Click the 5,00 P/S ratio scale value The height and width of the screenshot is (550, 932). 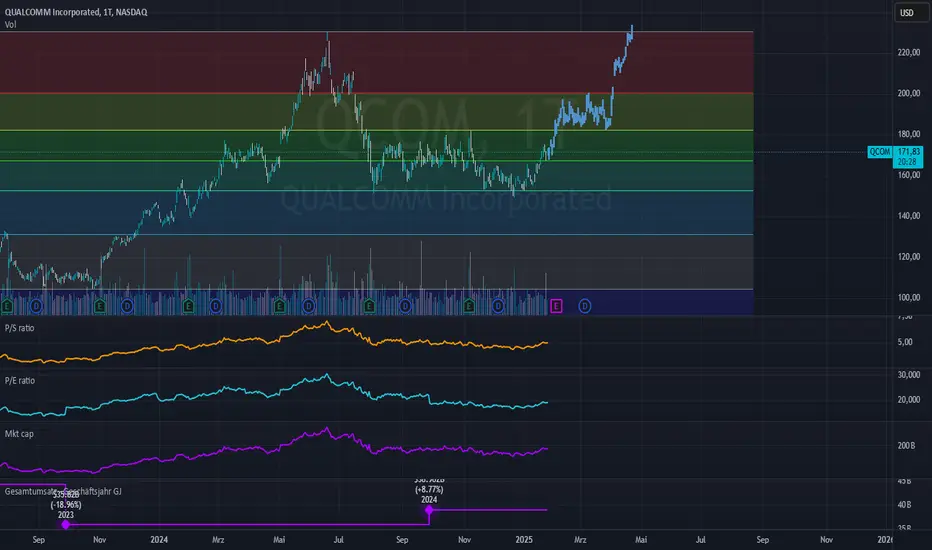click(x=905, y=342)
